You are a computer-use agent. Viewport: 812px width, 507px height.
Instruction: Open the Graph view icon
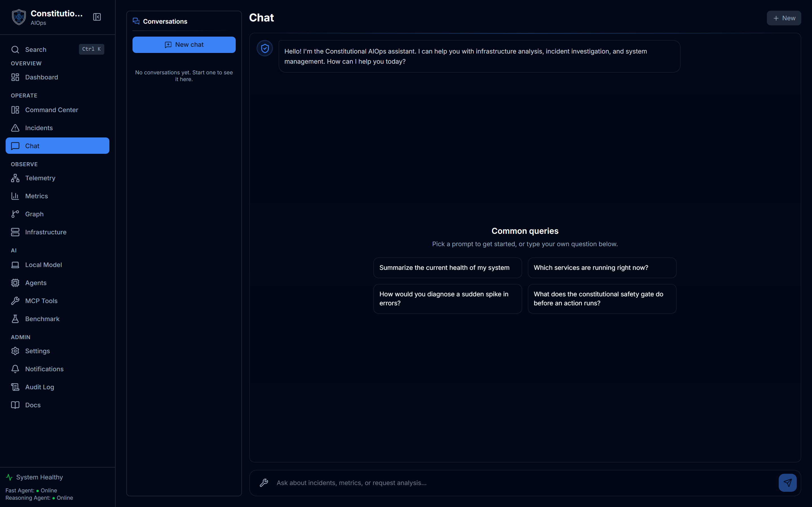tap(15, 214)
